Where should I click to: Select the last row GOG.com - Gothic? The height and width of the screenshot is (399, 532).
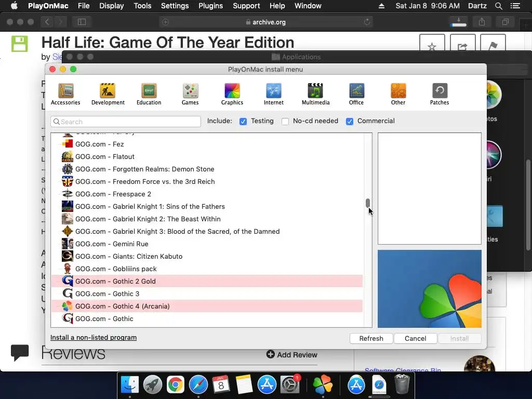tap(207, 318)
